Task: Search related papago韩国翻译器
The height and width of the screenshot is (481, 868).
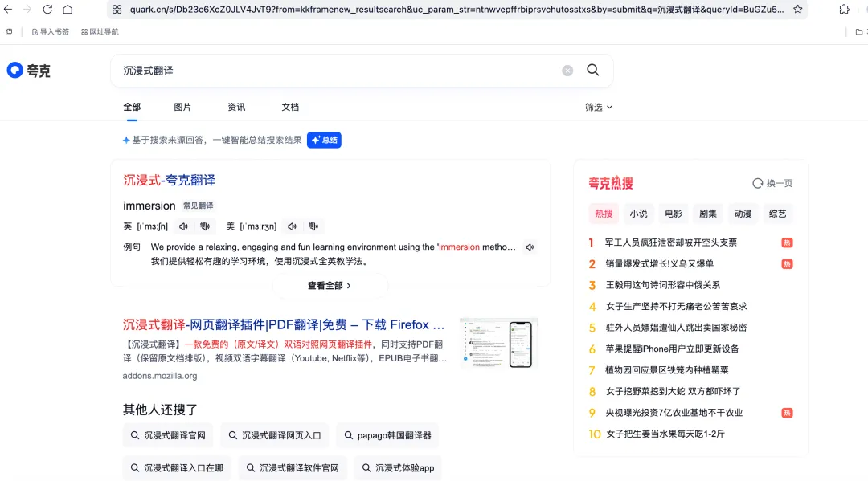Action: point(387,436)
